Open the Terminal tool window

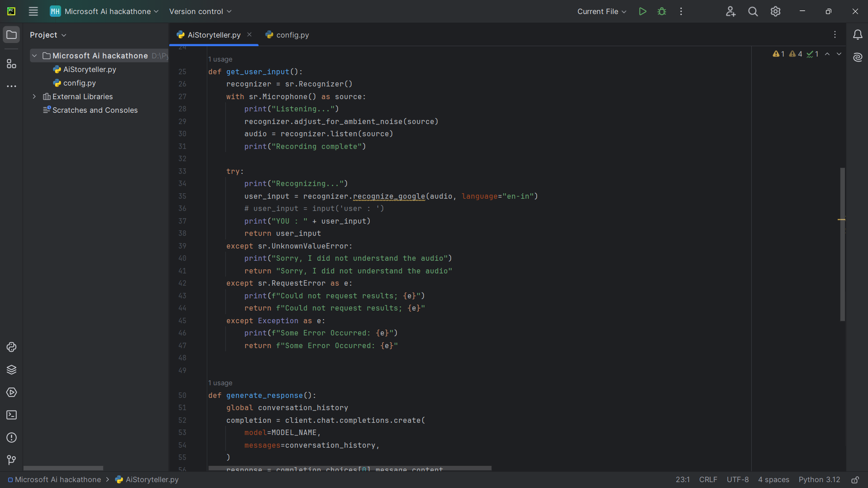11,415
